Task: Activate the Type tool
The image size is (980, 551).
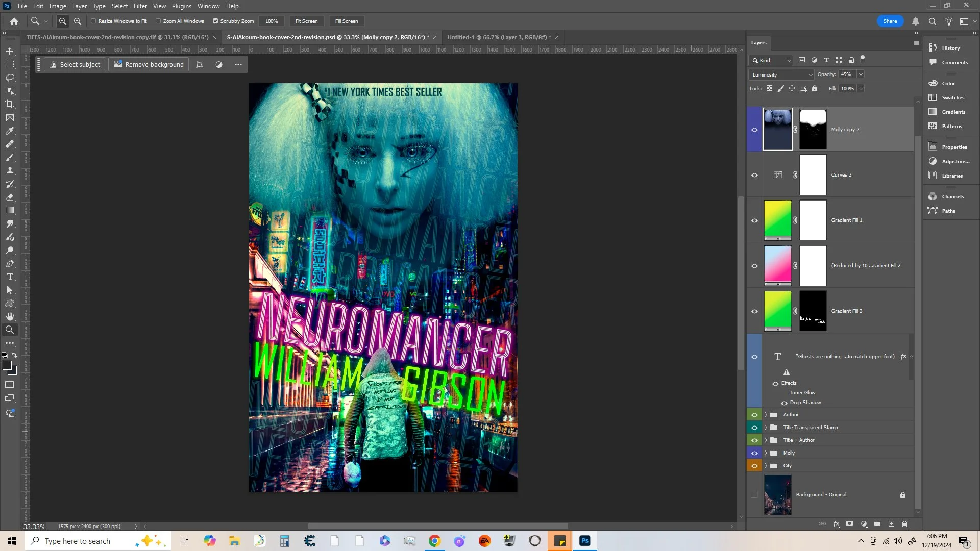Action: 10,277
